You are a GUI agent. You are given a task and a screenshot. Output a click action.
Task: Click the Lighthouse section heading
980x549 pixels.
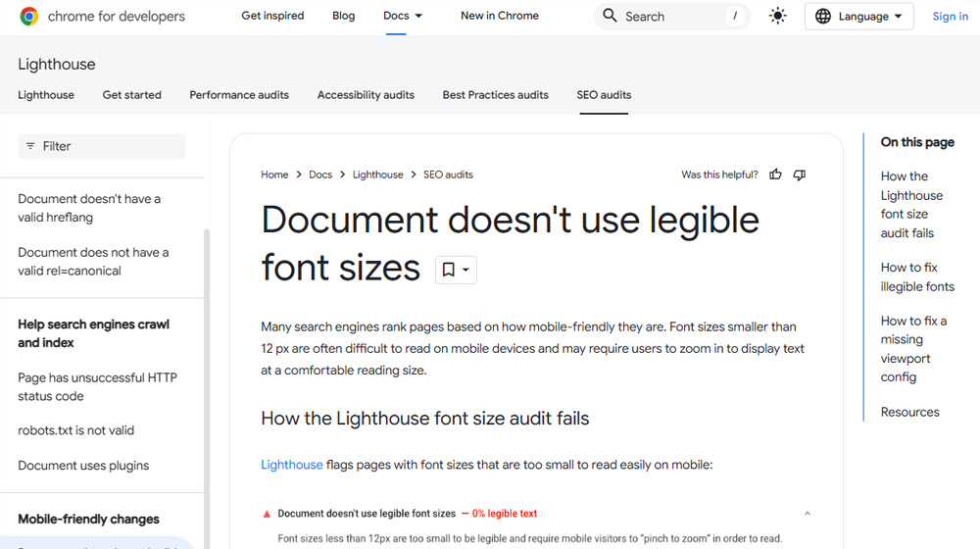(57, 64)
